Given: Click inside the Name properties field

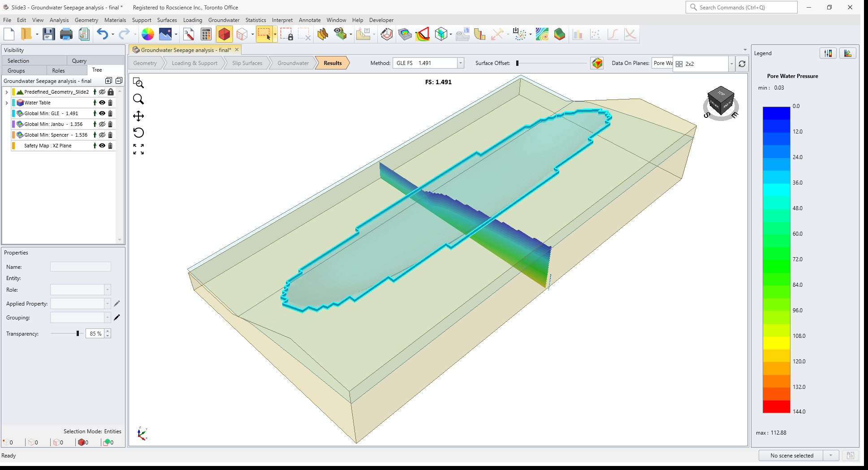Looking at the screenshot, I should (x=81, y=267).
